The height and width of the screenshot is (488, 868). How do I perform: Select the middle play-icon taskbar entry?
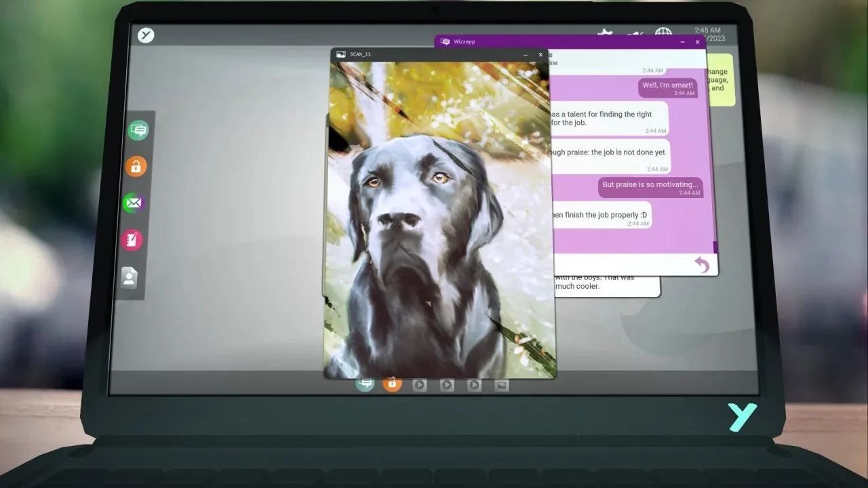pyautogui.click(x=447, y=385)
